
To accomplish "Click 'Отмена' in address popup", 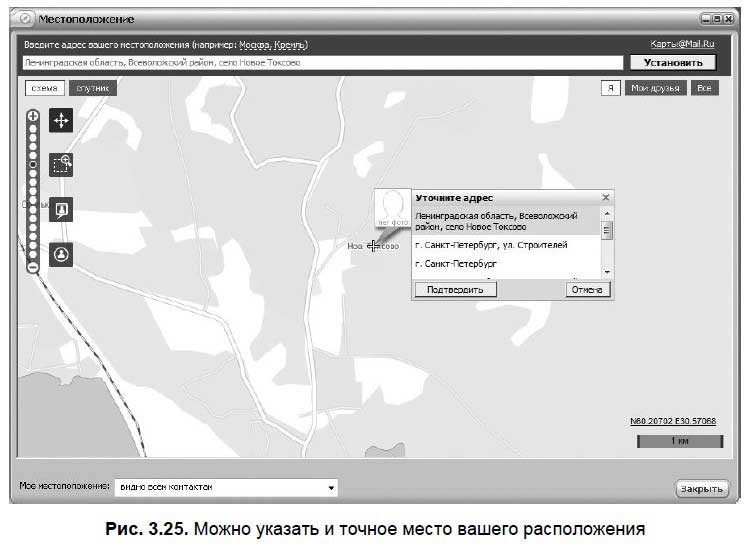I will (587, 289).
